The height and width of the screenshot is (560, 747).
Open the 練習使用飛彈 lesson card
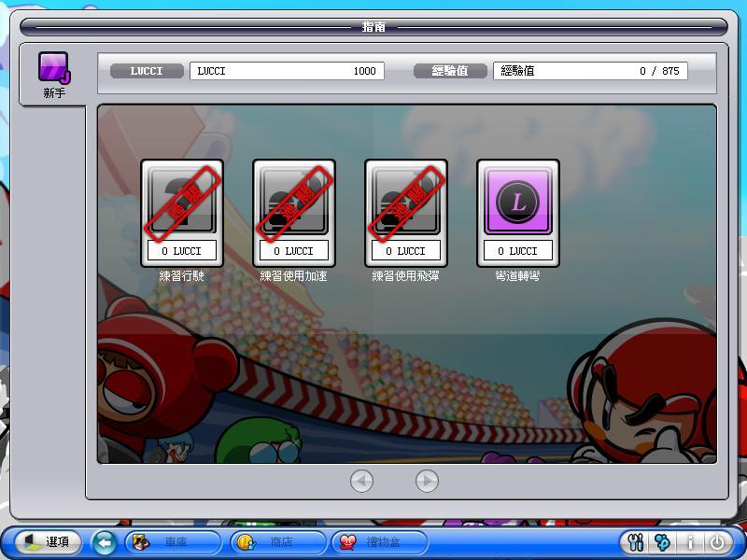tap(406, 213)
